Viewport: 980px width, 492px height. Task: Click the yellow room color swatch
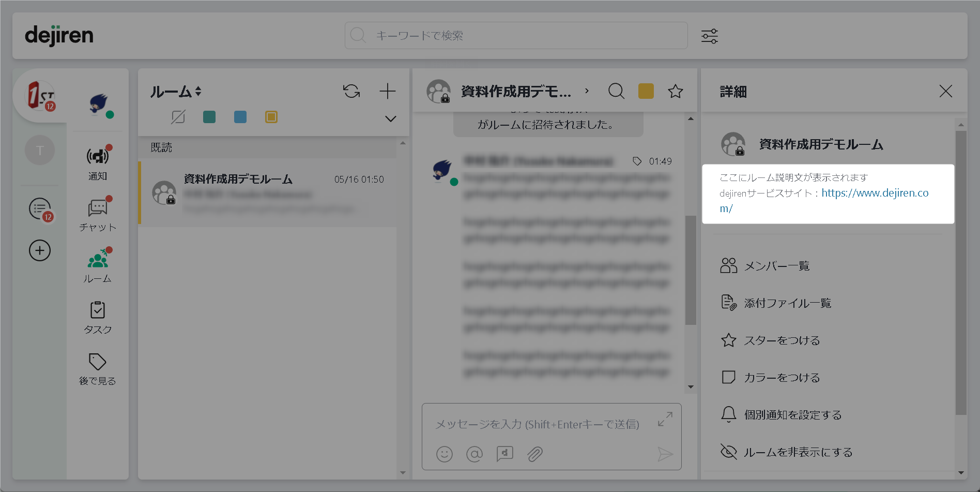[646, 92]
